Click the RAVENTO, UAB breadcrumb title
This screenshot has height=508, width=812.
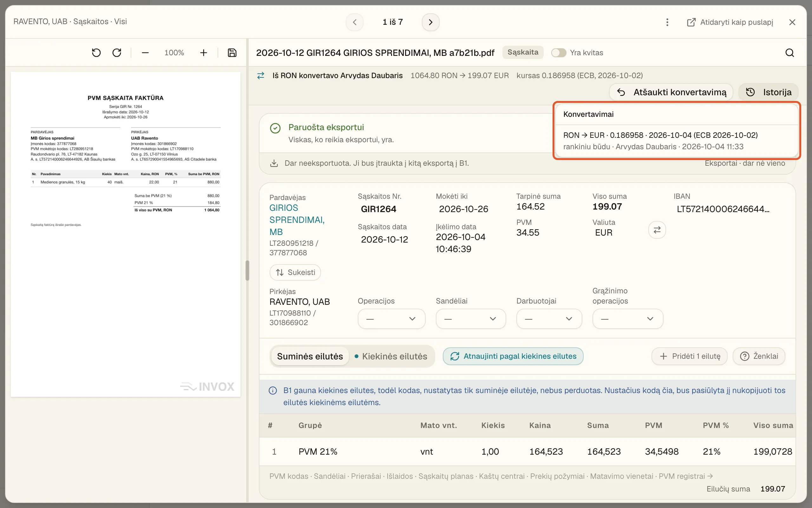click(40, 22)
